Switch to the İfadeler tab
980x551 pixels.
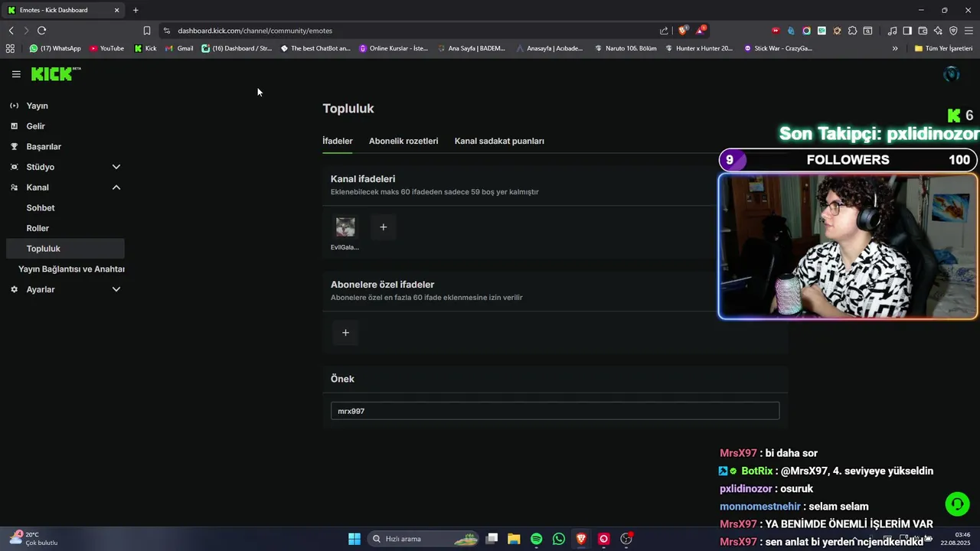pyautogui.click(x=338, y=141)
